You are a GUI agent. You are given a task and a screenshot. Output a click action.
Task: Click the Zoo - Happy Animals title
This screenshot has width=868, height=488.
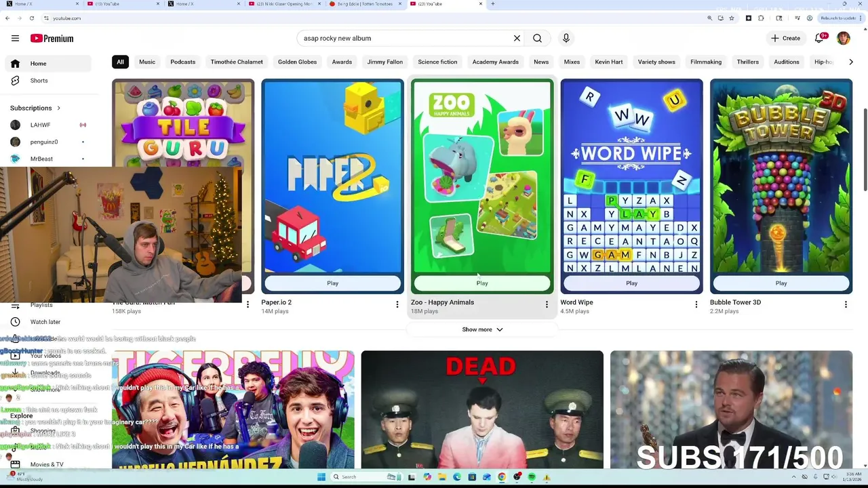point(443,302)
